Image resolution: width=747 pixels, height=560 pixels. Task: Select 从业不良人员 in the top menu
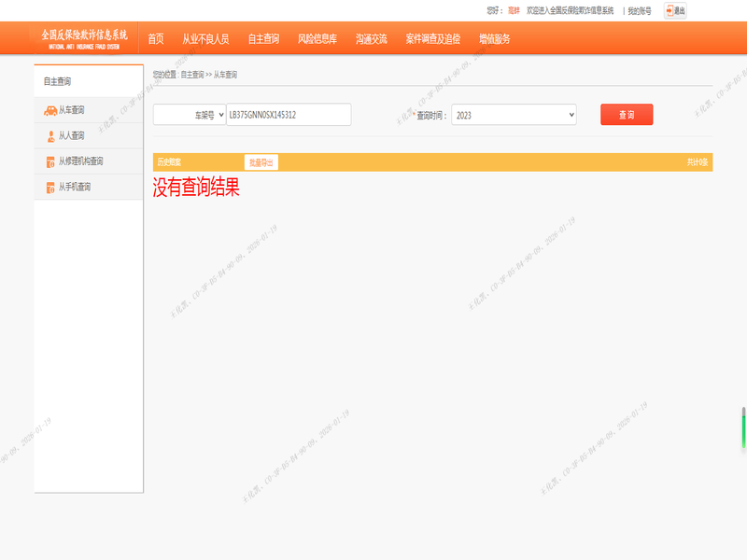(x=205, y=39)
